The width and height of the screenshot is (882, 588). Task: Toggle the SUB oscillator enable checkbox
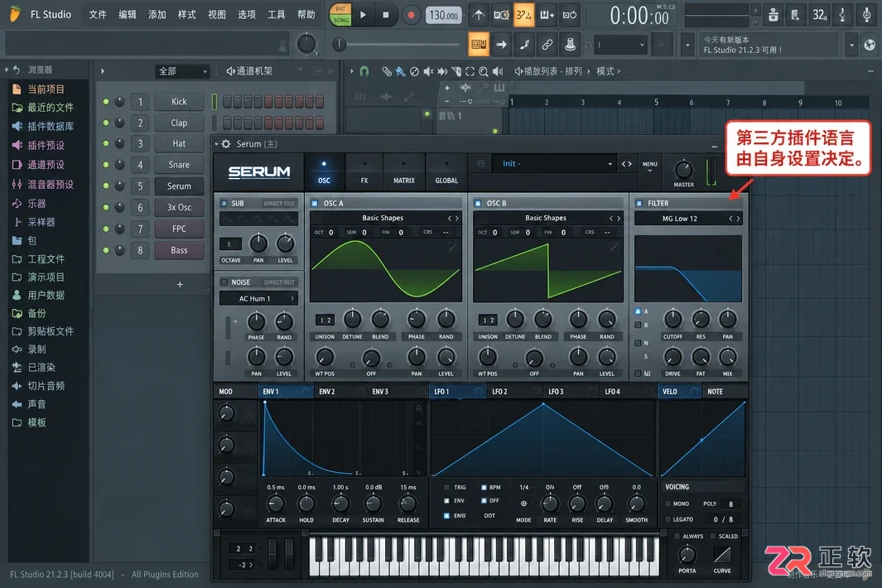coord(224,203)
